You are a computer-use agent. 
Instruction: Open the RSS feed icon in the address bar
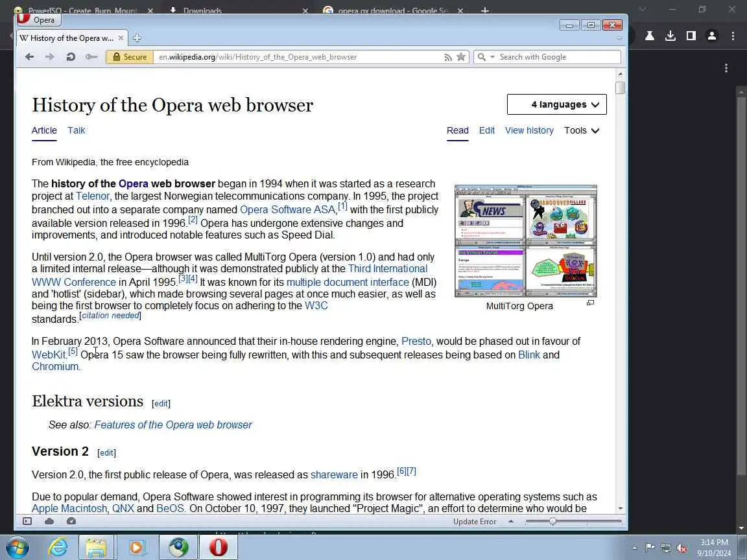click(448, 57)
